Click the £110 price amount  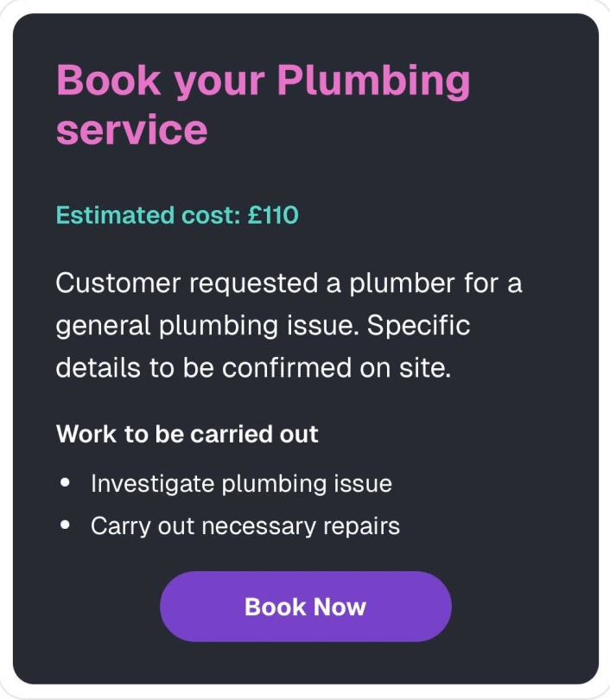[272, 215]
